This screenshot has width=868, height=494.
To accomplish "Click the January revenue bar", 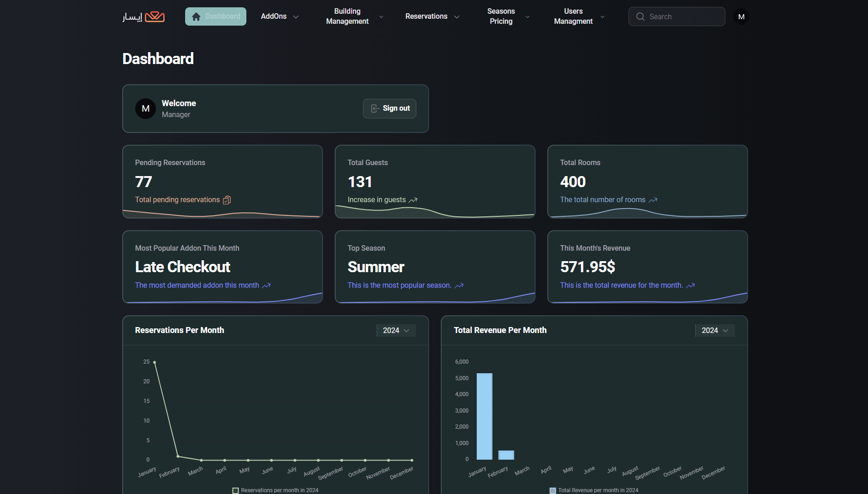I will tap(484, 416).
